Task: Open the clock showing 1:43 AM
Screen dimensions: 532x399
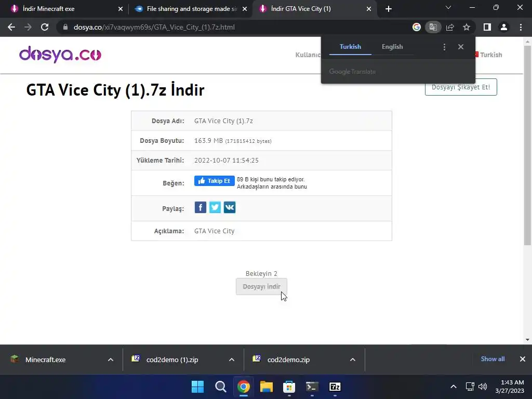Action: pyautogui.click(x=510, y=387)
